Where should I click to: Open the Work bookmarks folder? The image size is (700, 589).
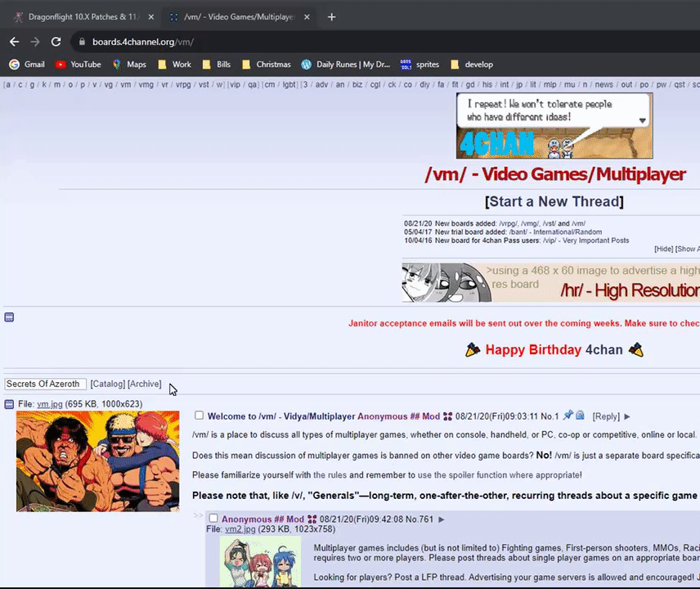point(174,65)
